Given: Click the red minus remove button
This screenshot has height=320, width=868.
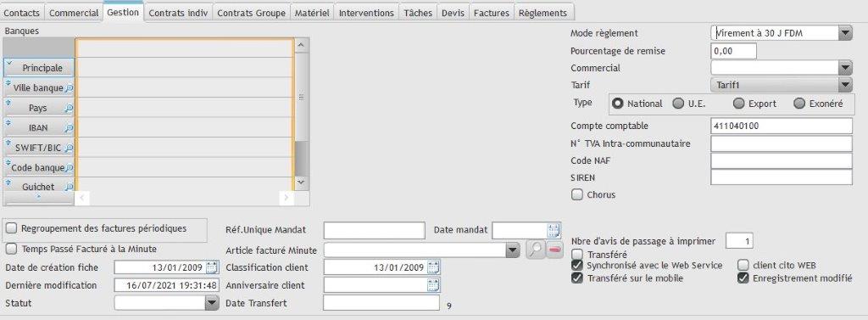Looking at the screenshot, I should coord(554,250).
